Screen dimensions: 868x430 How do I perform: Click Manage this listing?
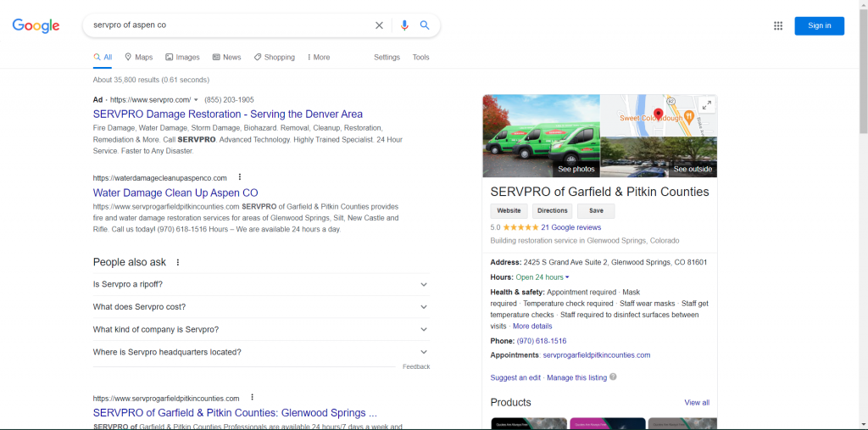[576, 378]
